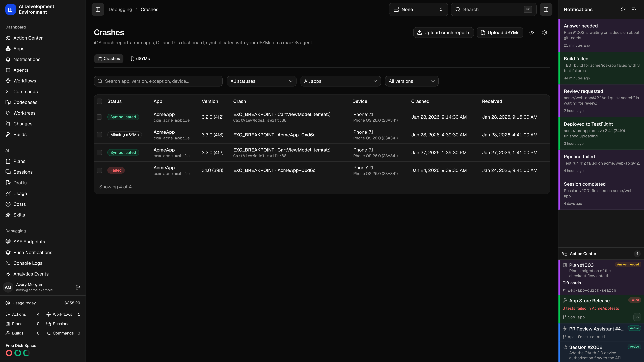The width and height of the screenshot is (644, 362).
Task: Open Session #2002 action item
Action: point(601,352)
